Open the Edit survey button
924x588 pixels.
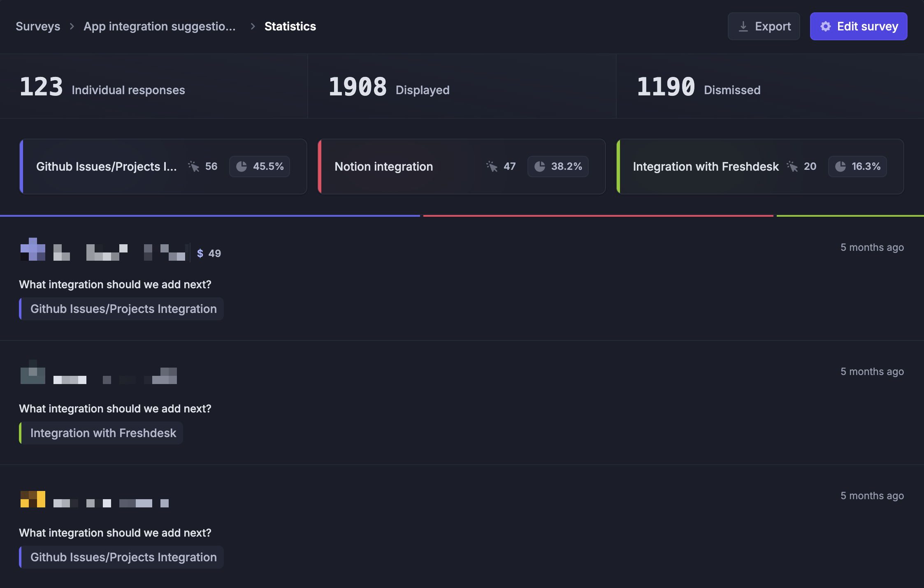click(859, 26)
